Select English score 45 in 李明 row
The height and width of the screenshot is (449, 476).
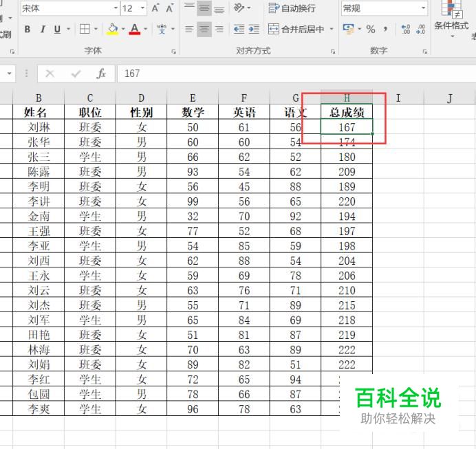[244, 186]
